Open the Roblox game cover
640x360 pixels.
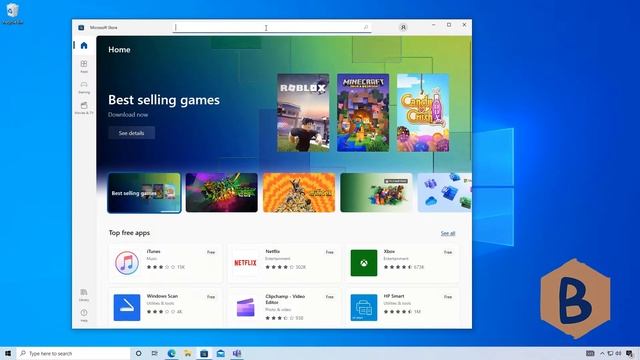pos(303,113)
